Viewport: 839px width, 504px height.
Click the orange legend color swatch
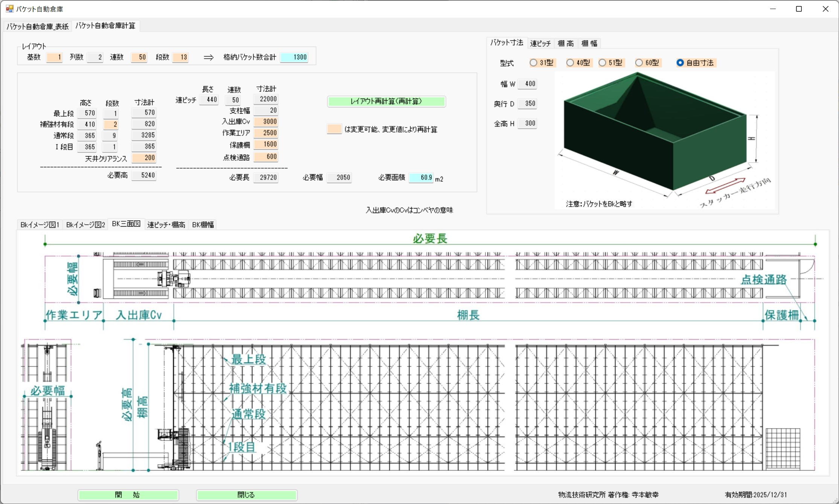[334, 129]
